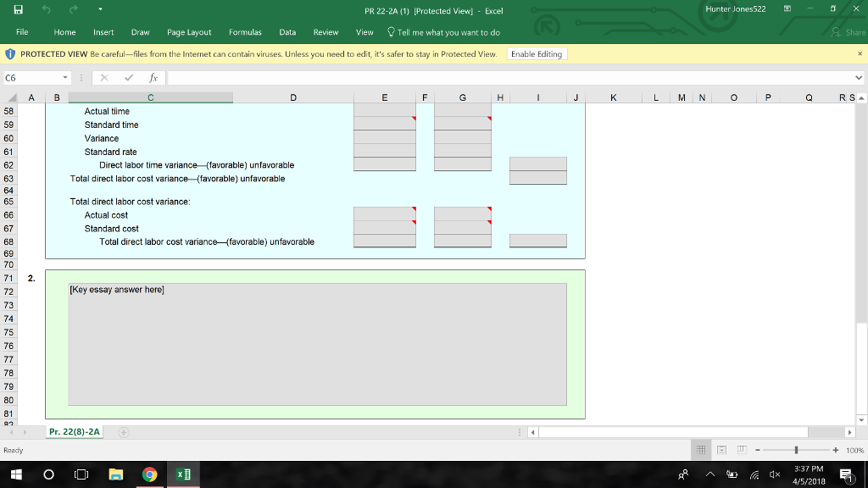The image size is (868, 488).
Task: Click the sheet scroll right arrow
Action: (x=25, y=432)
